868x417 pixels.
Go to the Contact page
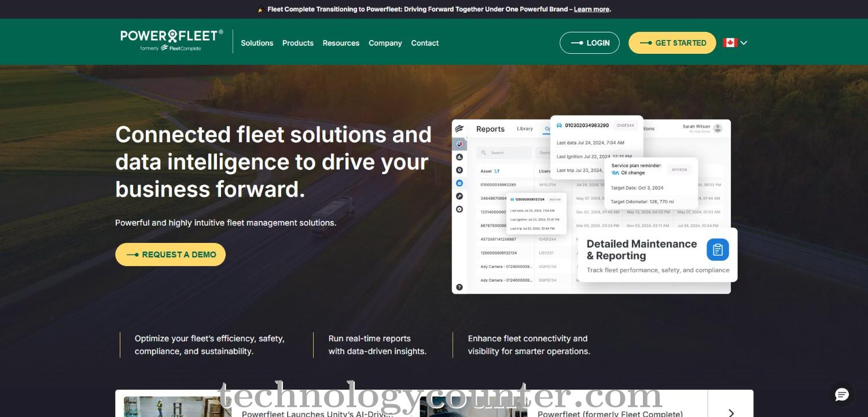click(x=425, y=43)
